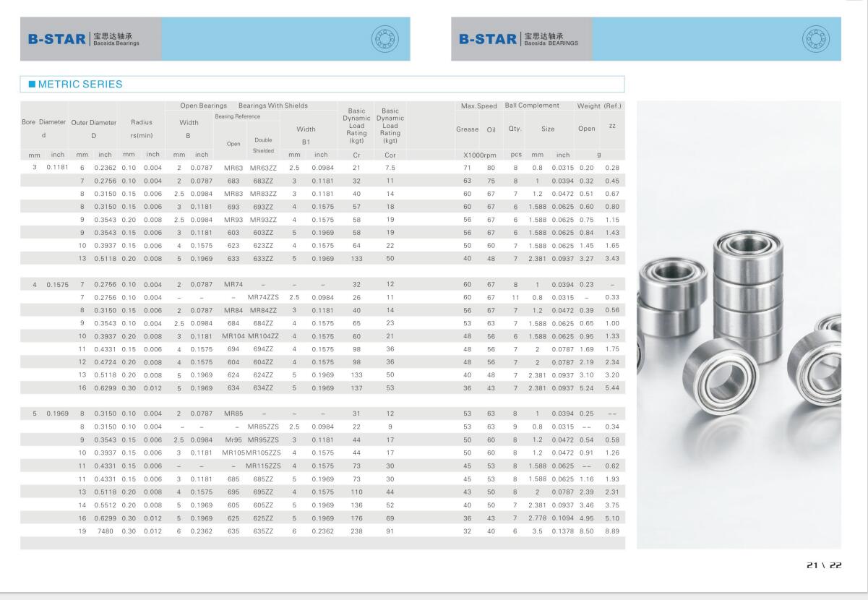Select the METRIC SERIES heading
This screenshot has height=600, width=868.
click(x=80, y=84)
